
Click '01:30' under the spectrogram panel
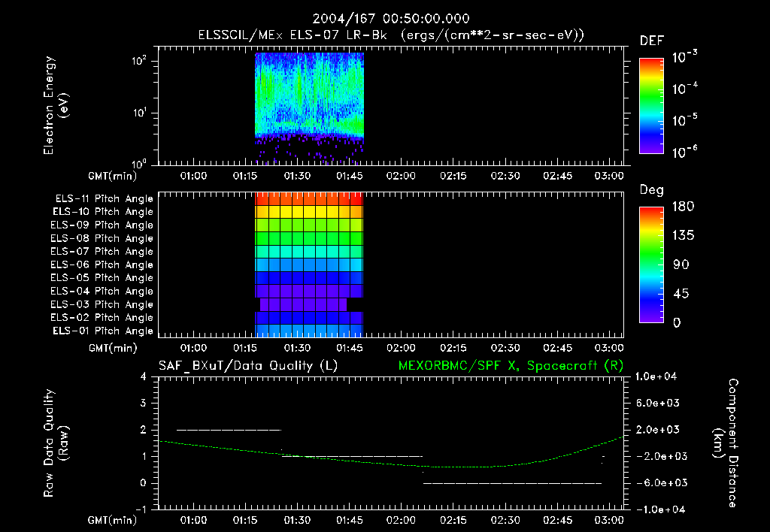pyautogui.click(x=297, y=176)
